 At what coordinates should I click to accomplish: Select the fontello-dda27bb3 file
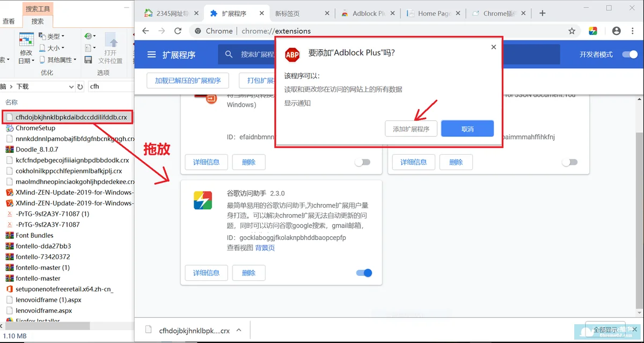(43, 246)
